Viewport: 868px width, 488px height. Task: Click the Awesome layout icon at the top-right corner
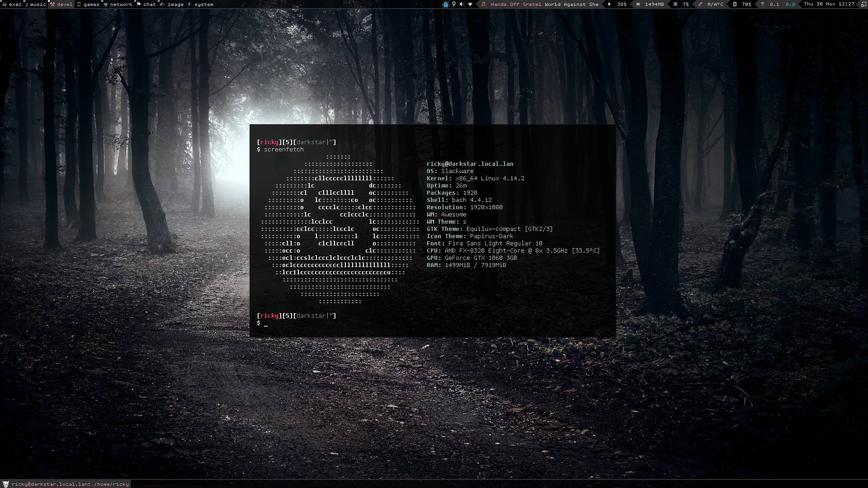tap(863, 4)
